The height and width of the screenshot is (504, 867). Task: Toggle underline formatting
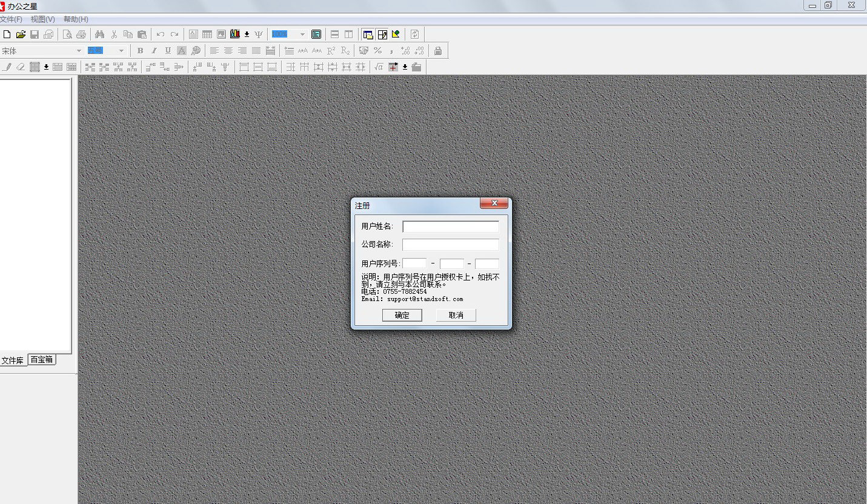(168, 50)
